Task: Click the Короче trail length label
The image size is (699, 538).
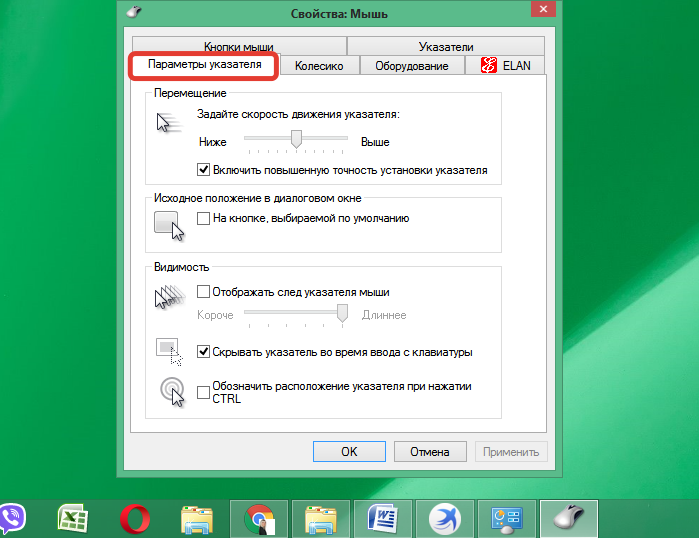Action: coord(215,315)
